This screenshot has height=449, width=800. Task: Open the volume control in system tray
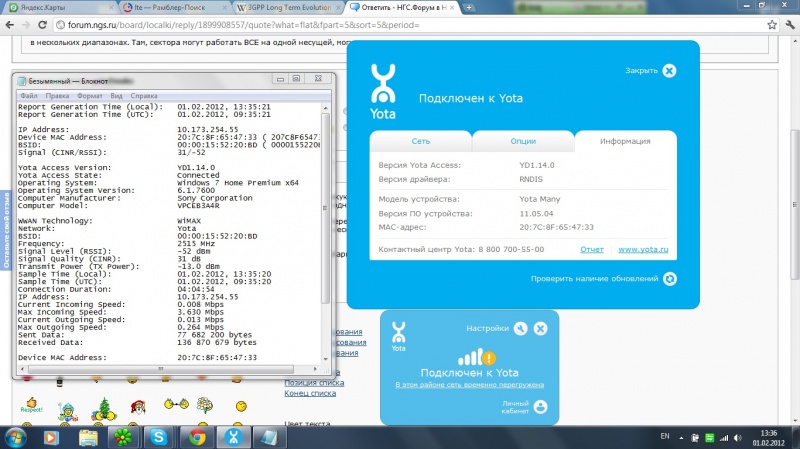click(x=738, y=438)
